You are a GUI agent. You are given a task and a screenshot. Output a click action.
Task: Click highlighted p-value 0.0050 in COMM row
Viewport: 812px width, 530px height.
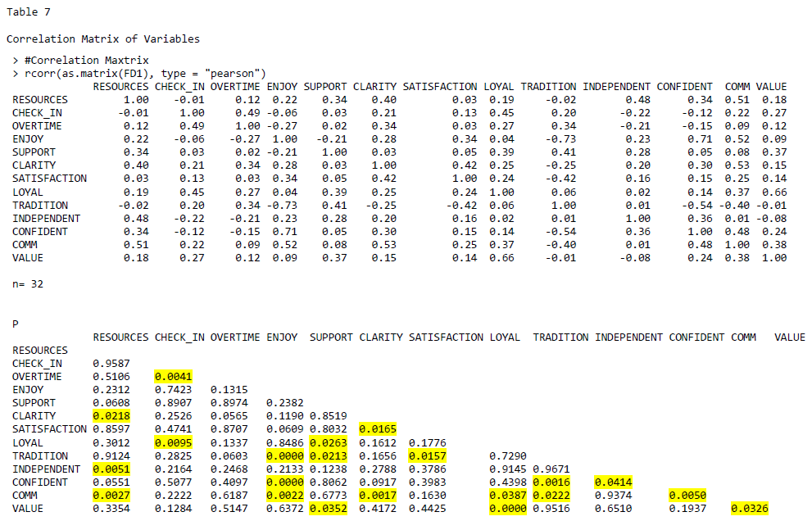point(687,496)
